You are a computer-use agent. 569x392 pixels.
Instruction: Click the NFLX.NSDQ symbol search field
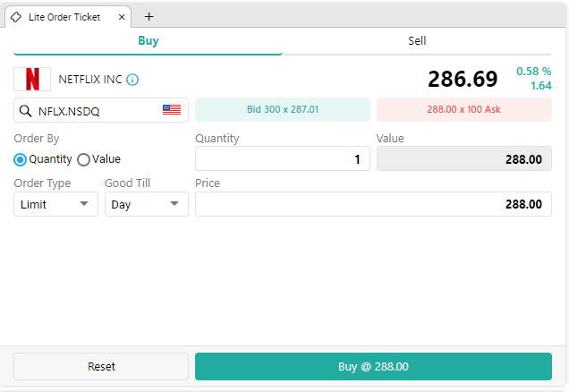pos(101,110)
